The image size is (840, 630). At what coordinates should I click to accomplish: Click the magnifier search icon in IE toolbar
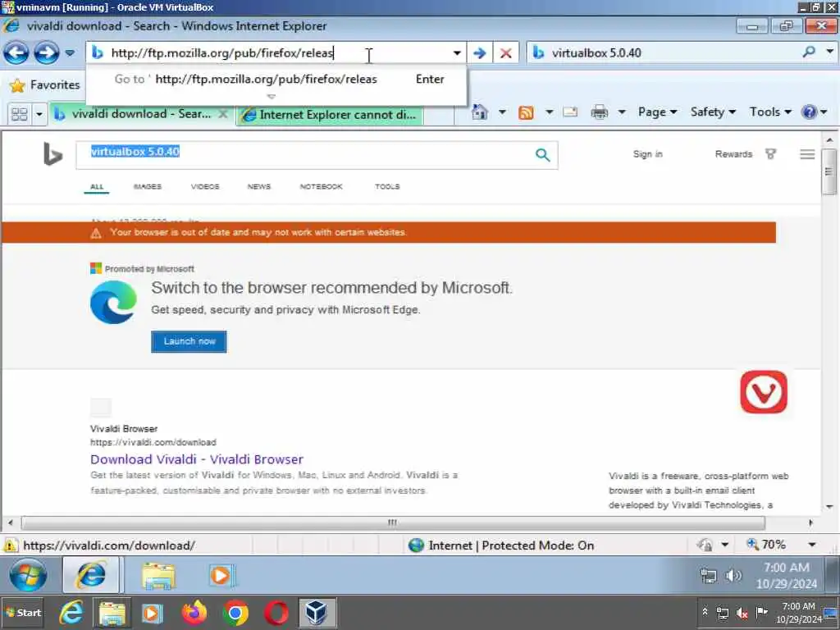809,52
